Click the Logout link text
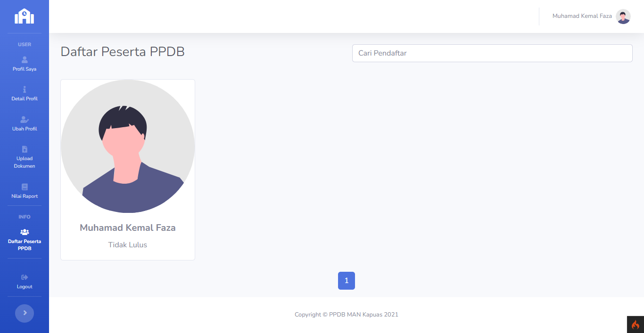The width and height of the screenshot is (644, 333). (x=25, y=287)
